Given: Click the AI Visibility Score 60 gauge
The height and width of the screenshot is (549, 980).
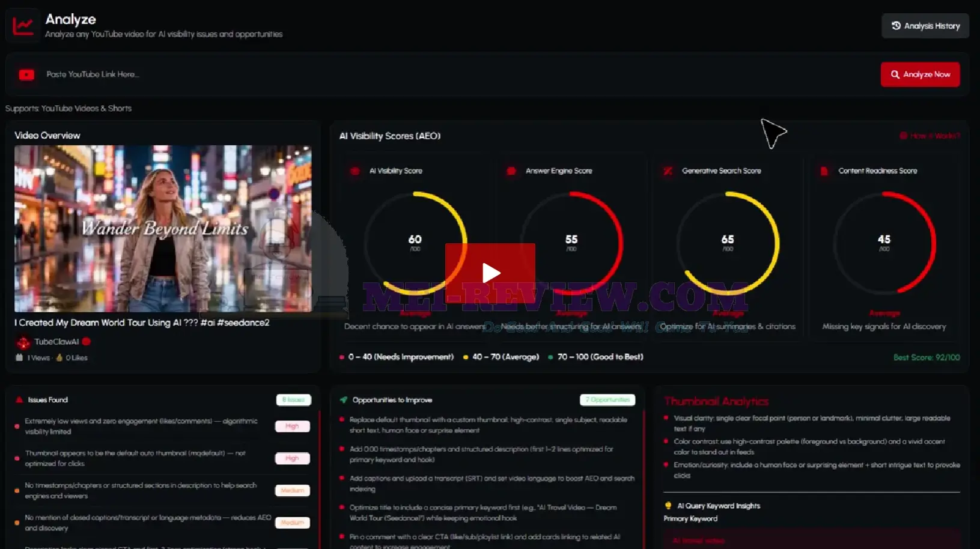Looking at the screenshot, I should pos(415,243).
